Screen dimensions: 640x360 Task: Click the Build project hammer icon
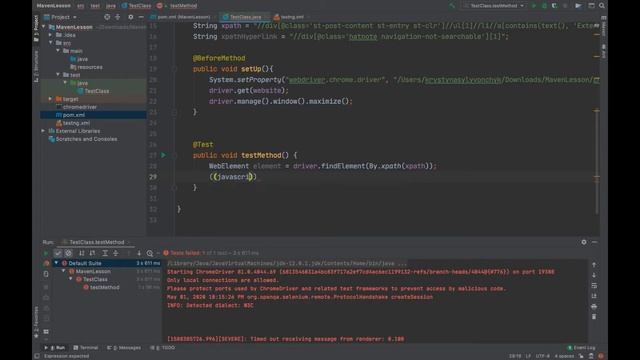452,6
